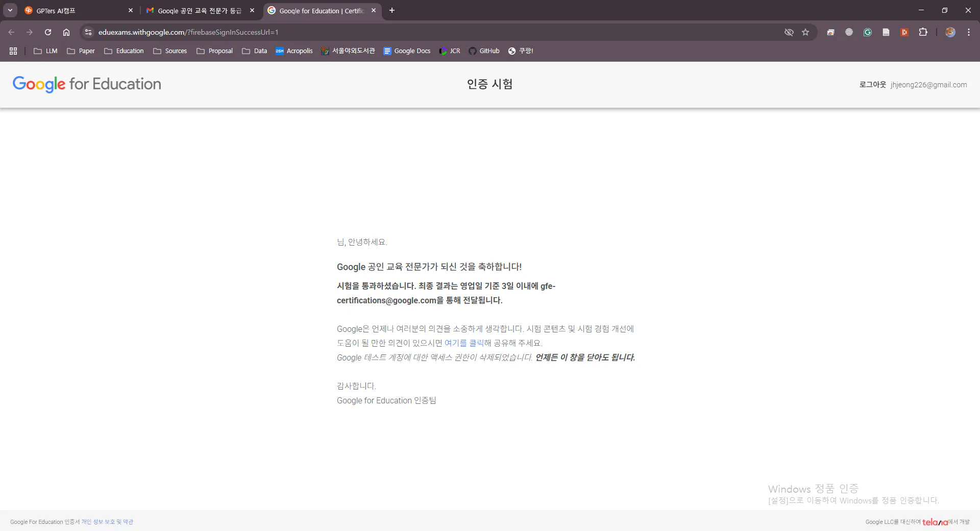
Task: Open the GitHub bookmark
Action: tap(483, 51)
